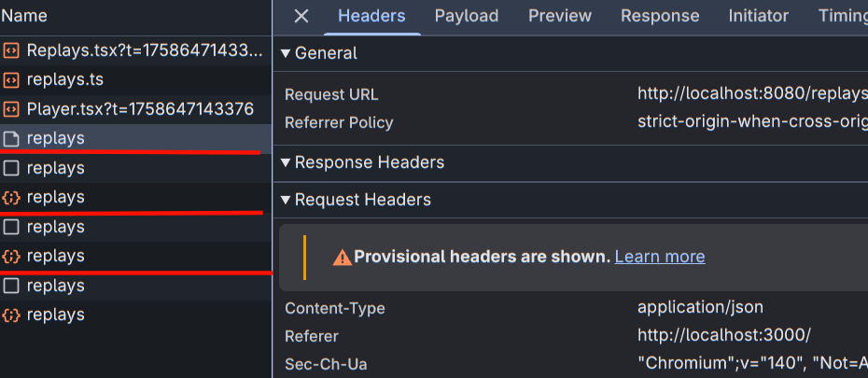This screenshot has width=868, height=378.
Task: Open the Learn more link
Action: pos(659,257)
